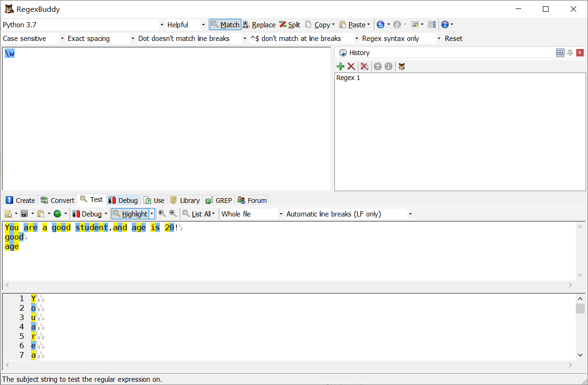Image resolution: width=588 pixels, height=385 pixels.
Task: Add a new regex with the green plus
Action: [x=341, y=66]
